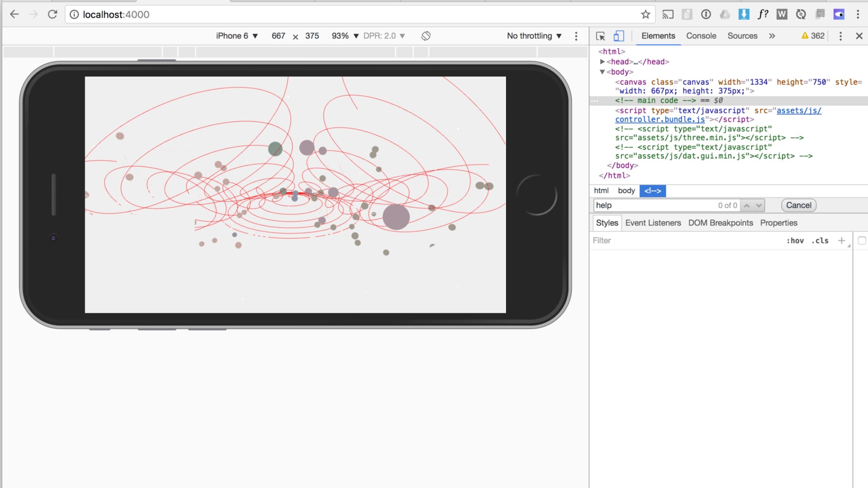Bookmark this page with the star icon
The image size is (868, 488).
645,14
